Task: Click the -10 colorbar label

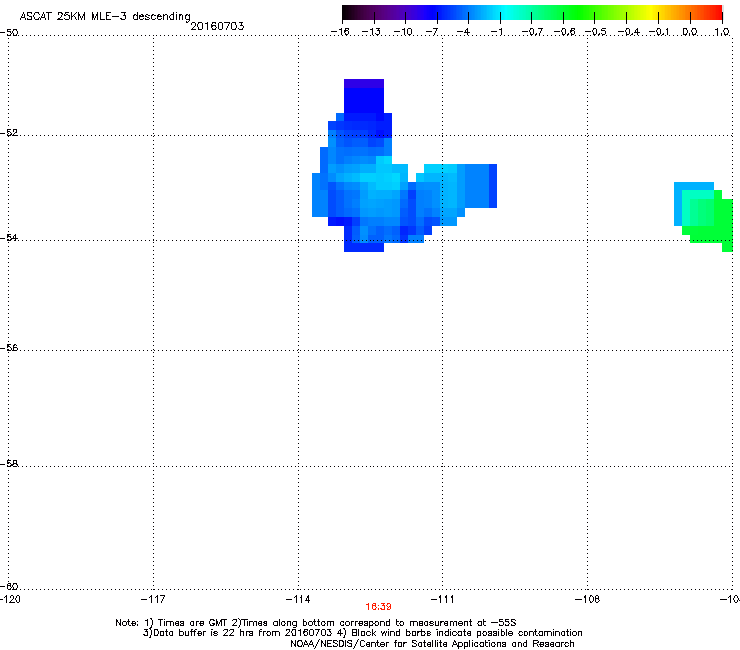Action: (x=403, y=32)
